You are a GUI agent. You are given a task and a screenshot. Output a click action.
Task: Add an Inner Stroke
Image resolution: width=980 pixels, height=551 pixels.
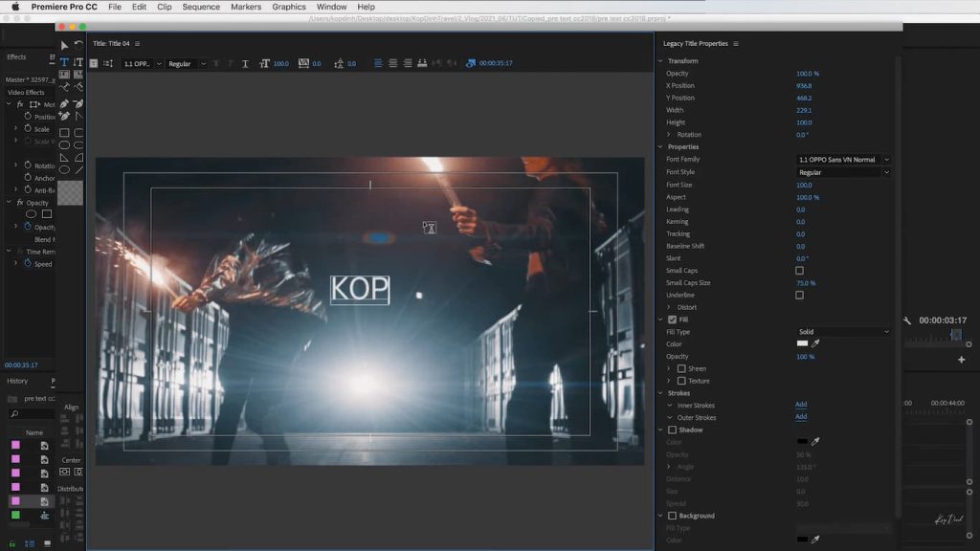801,405
